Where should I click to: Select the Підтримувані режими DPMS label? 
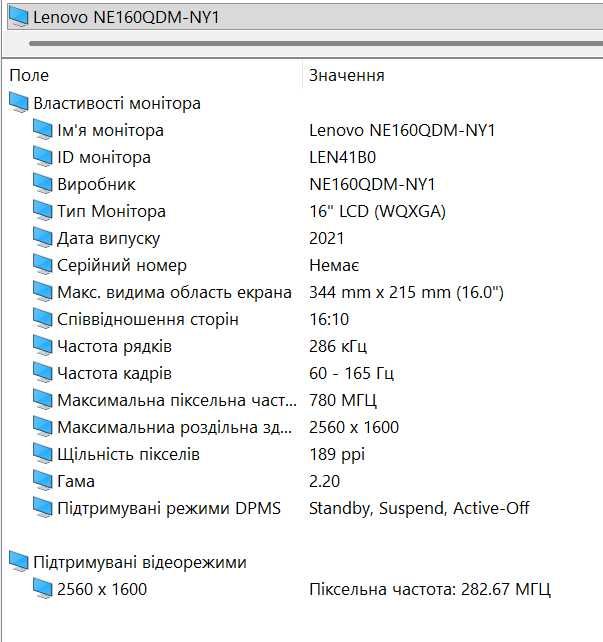[169, 509]
